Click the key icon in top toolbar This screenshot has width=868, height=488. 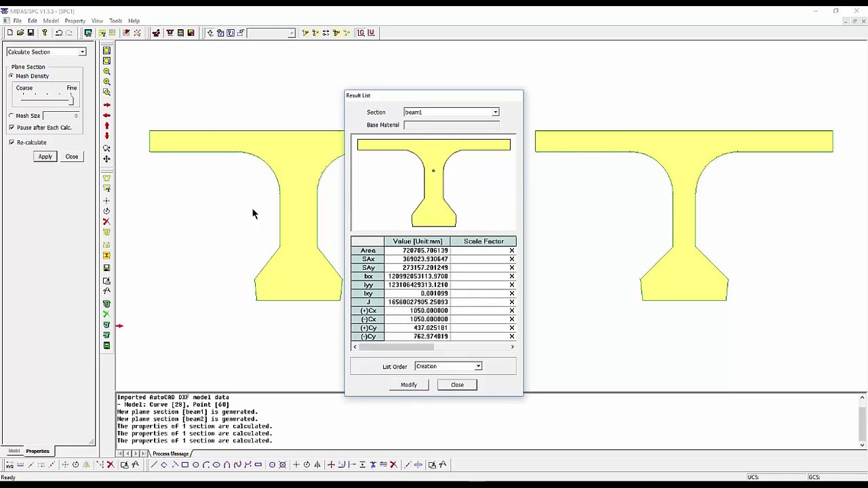[x=45, y=33]
